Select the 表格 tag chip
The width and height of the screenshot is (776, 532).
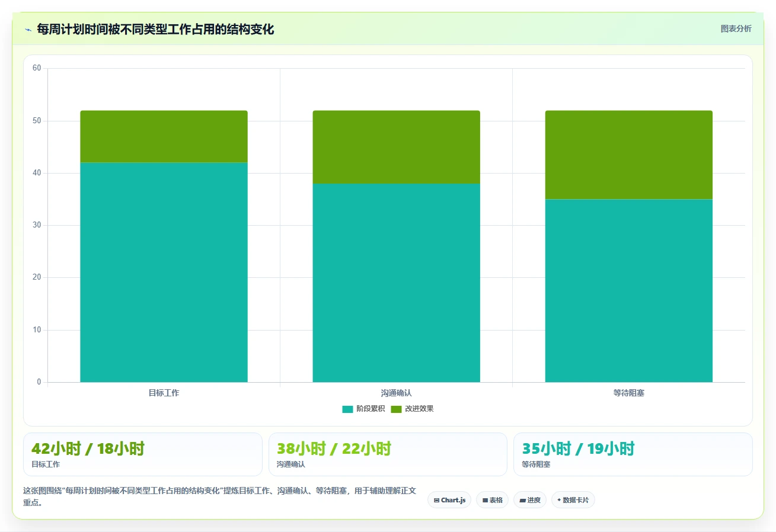(x=492, y=500)
